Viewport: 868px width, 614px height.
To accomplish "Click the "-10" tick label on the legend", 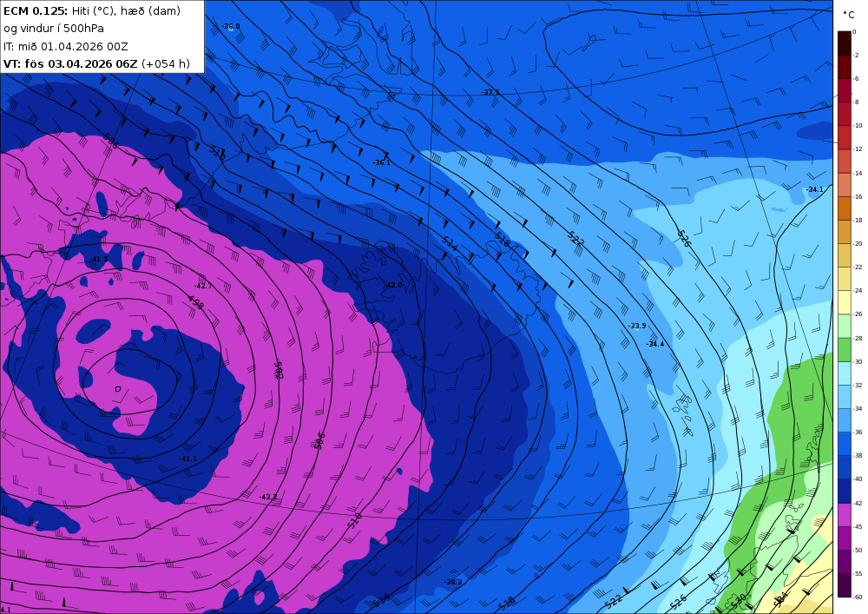I will [x=858, y=126].
